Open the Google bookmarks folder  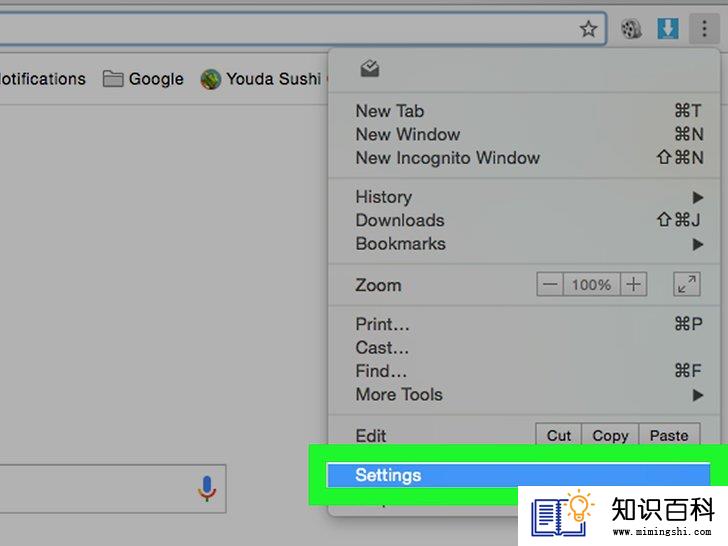click(x=143, y=79)
